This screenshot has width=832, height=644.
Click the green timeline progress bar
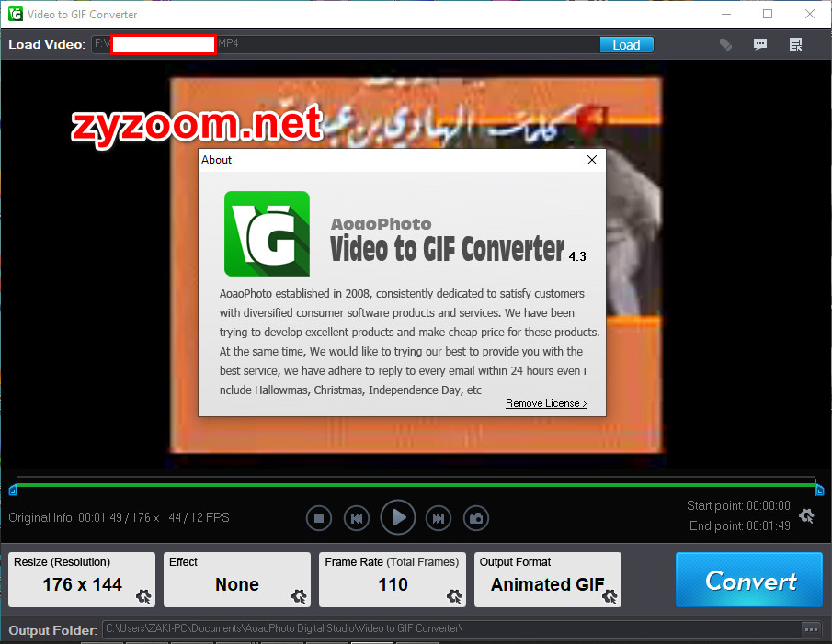click(x=416, y=484)
